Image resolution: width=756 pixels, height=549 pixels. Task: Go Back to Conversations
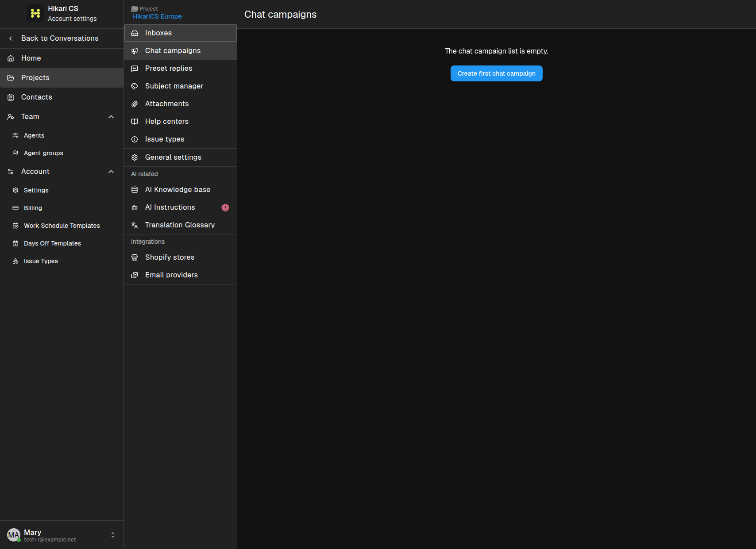(62, 38)
